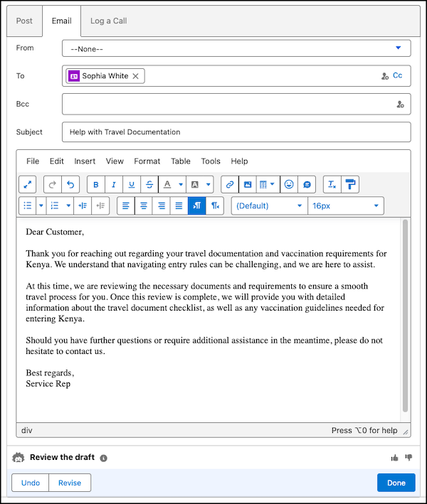Align text right

[x=162, y=205]
